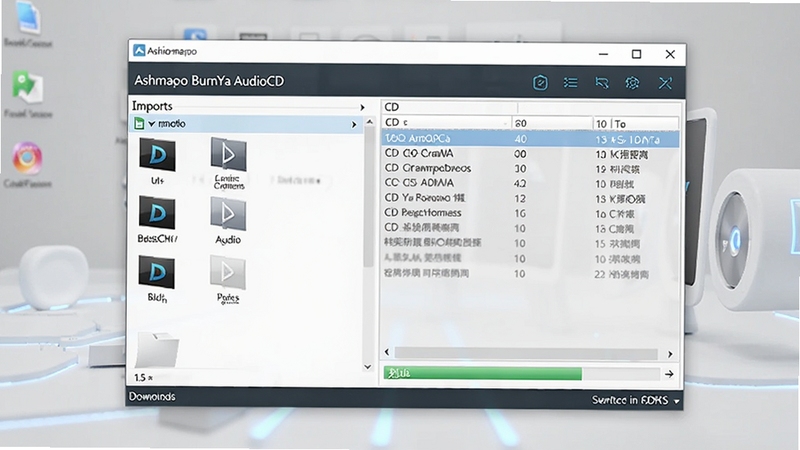The height and width of the screenshot is (450, 800).
Task: Click the value 12 in the Foroso row
Action: coord(520,198)
